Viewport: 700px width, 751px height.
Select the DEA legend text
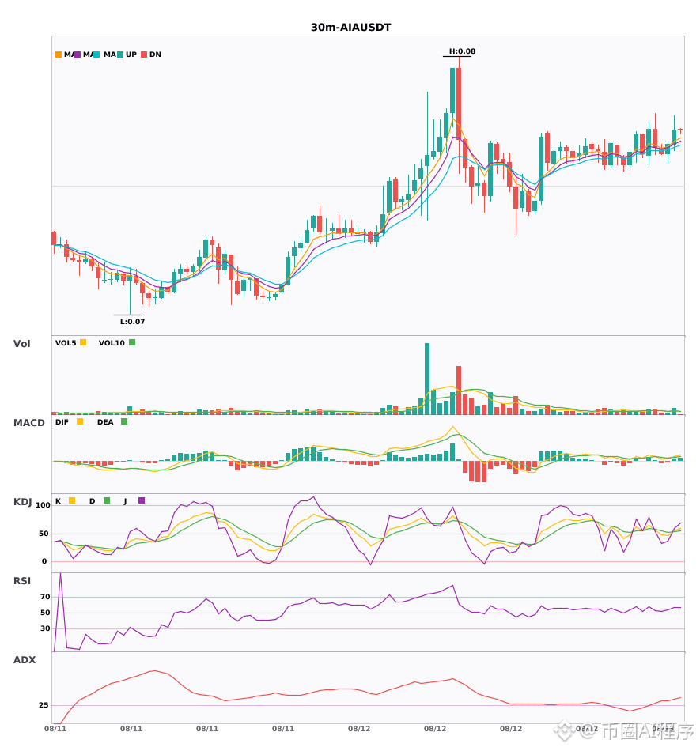coord(105,422)
